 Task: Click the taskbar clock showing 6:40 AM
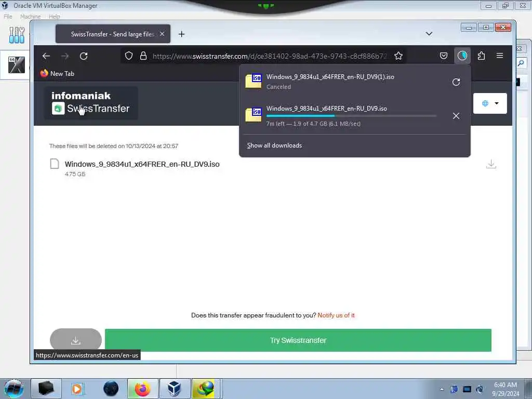point(506,389)
